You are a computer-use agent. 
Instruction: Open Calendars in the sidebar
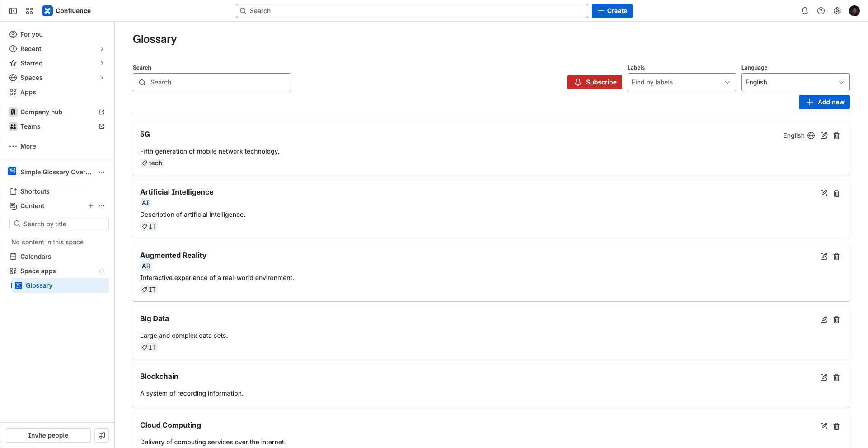[x=36, y=256]
